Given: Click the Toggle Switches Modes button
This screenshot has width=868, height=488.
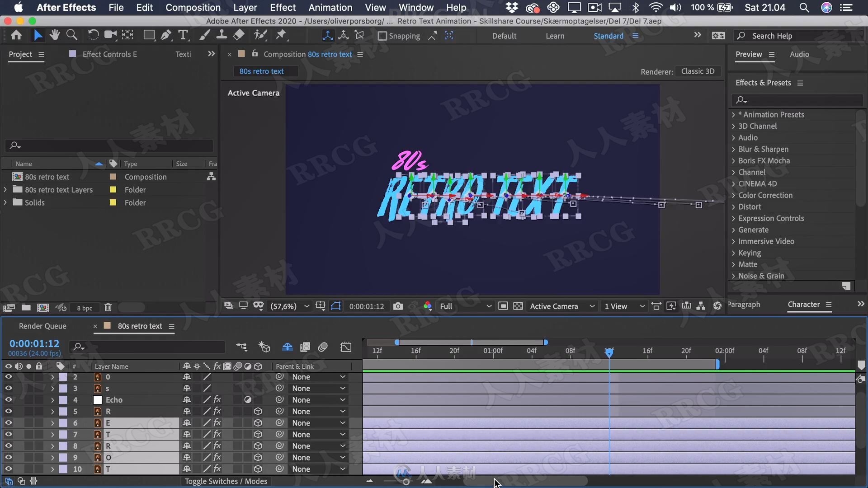Looking at the screenshot, I should 226,481.
